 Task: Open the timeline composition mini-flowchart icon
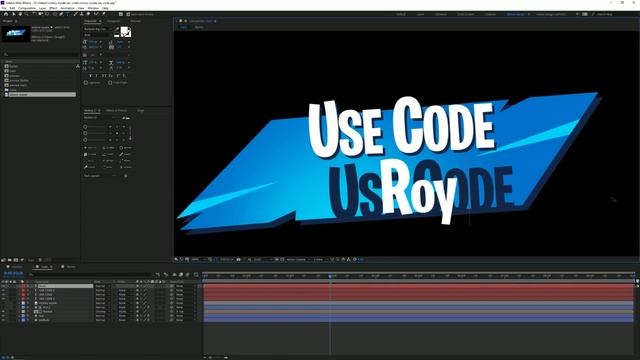[x=158, y=274]
